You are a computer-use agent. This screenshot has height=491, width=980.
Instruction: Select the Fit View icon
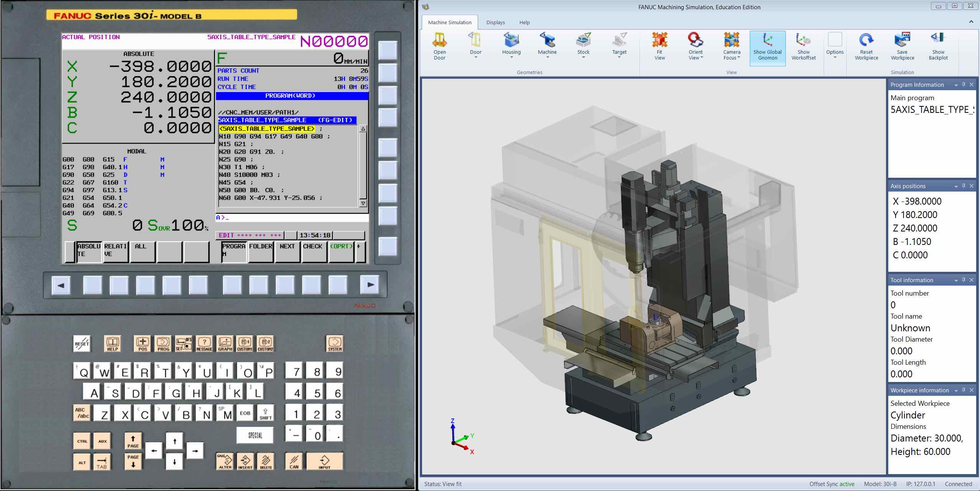(659, 45)
